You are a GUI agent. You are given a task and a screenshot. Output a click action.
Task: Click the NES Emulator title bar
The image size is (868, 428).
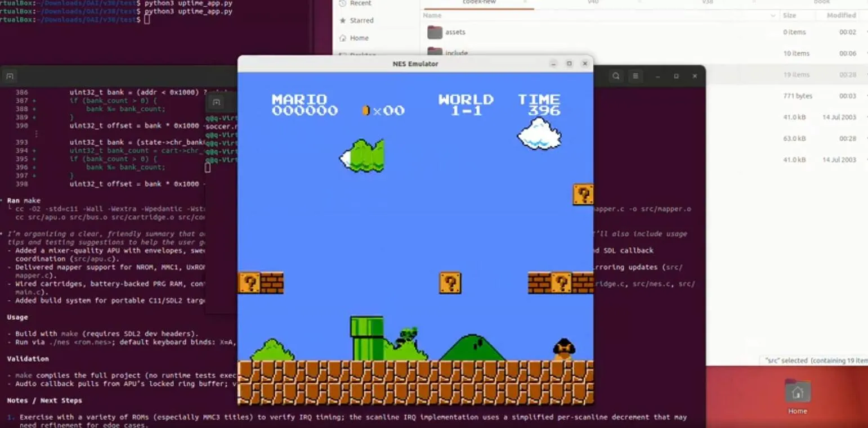tap(415, 64)
